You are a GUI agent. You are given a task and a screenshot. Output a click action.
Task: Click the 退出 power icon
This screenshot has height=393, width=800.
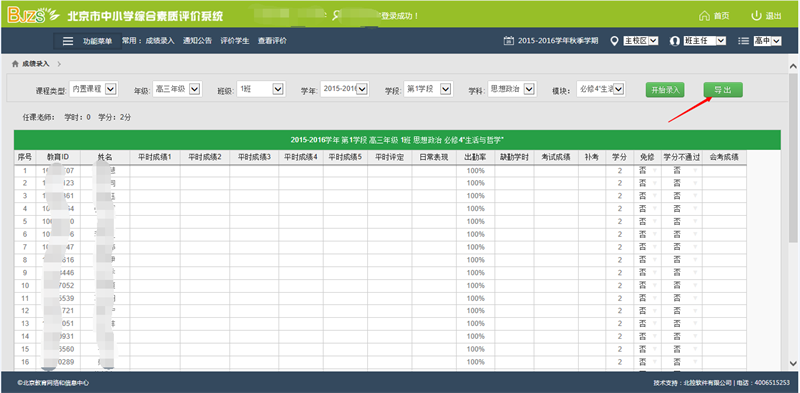click(757, 15)
